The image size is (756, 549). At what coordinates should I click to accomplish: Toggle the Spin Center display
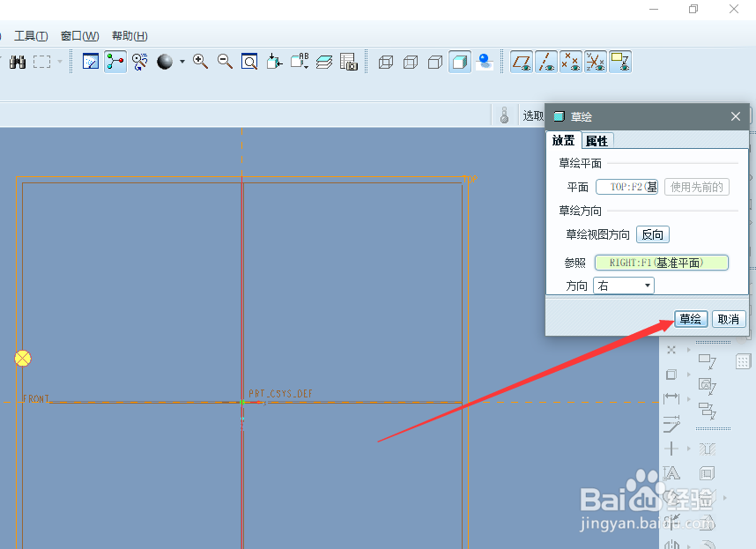pos(115,62)
